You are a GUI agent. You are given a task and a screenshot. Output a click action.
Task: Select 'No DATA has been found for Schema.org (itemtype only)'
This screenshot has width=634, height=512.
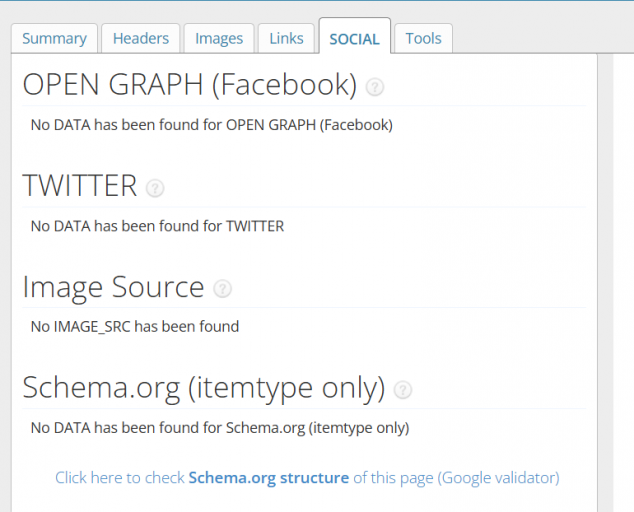220,428
